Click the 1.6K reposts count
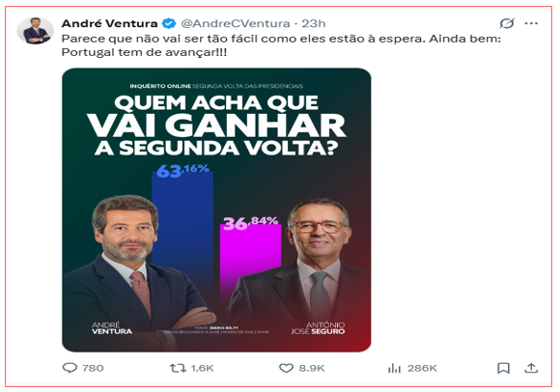This screenshot has height=392, width=560. click(x=202, y=368)
